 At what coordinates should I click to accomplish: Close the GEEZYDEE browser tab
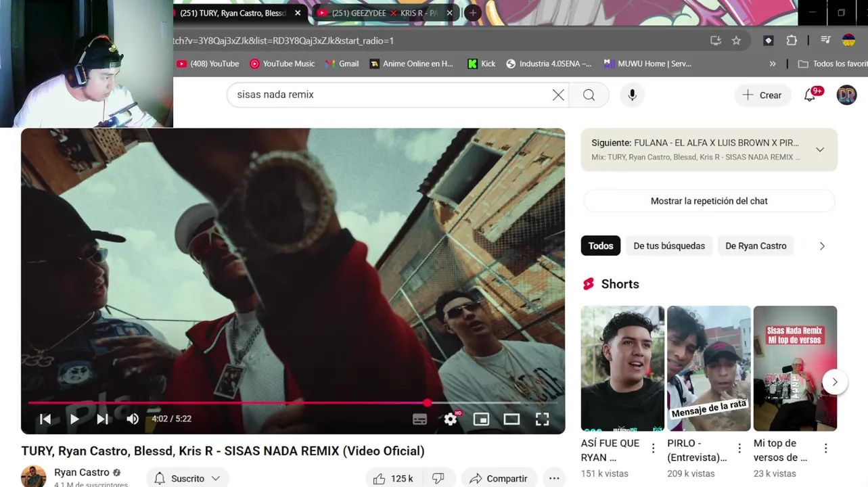click(x=449, y=13)
